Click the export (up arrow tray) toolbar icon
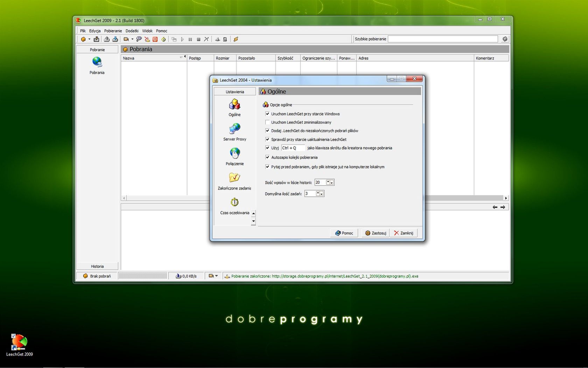The width and height of the screenshot is (588, 368). [x=107, y=39]
